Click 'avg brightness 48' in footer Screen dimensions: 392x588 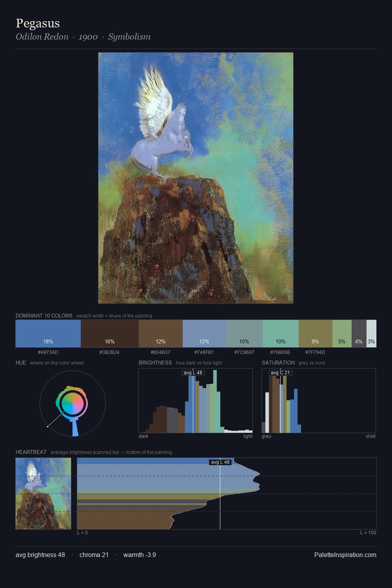40,555
